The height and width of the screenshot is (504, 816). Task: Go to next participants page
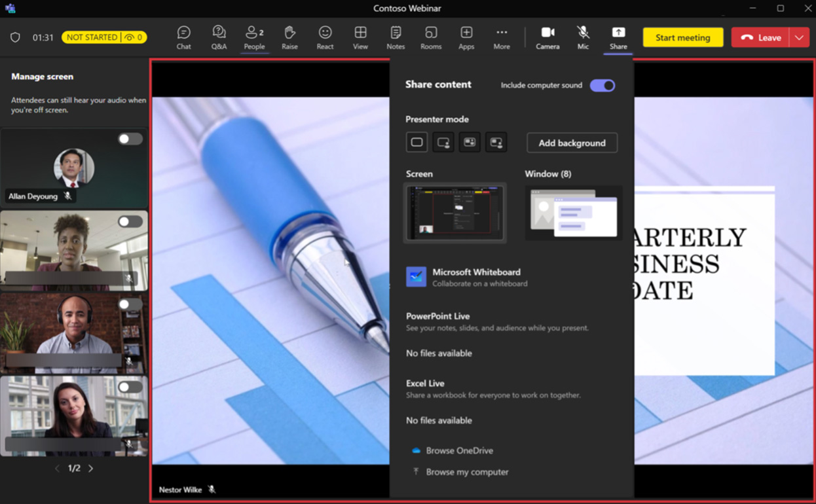click(91, 469)
